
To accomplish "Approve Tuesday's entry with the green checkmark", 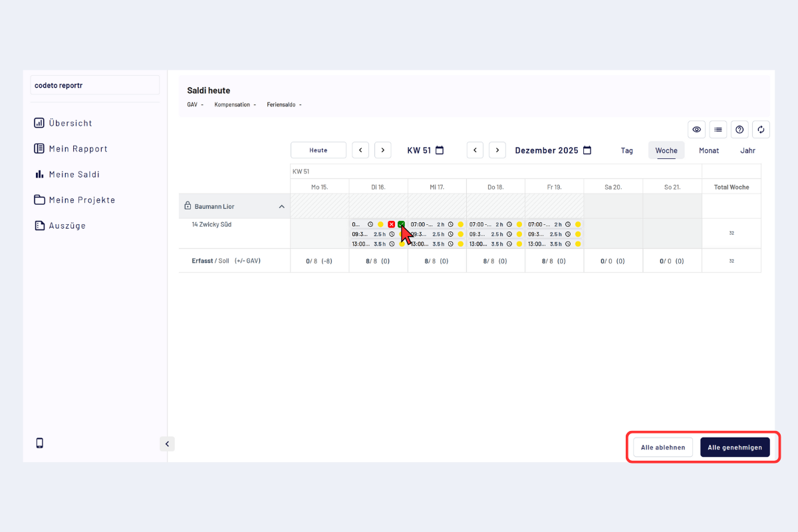I will pos(401,225).
